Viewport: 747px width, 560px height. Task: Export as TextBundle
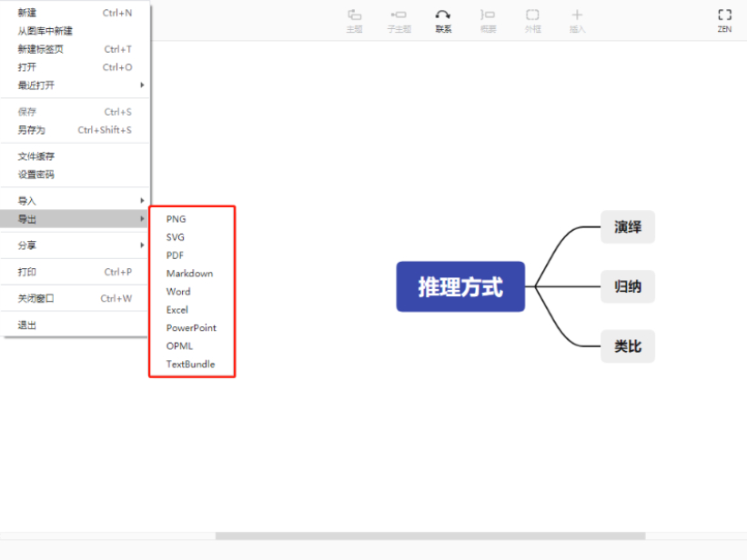pos(192,364)
